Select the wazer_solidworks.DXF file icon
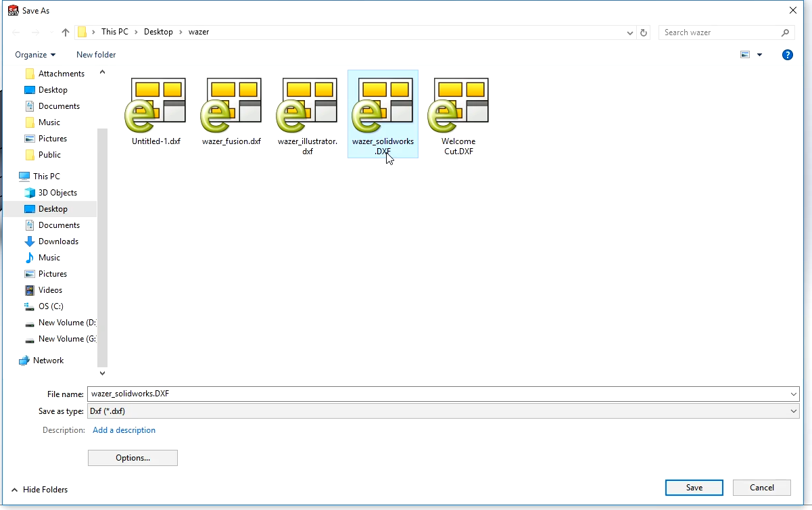 tap(383, 106)
